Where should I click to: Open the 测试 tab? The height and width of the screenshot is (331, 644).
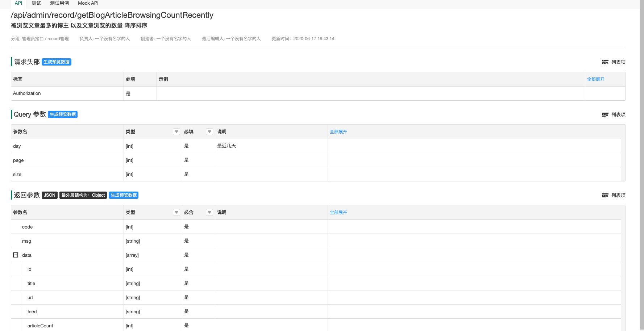36,3
